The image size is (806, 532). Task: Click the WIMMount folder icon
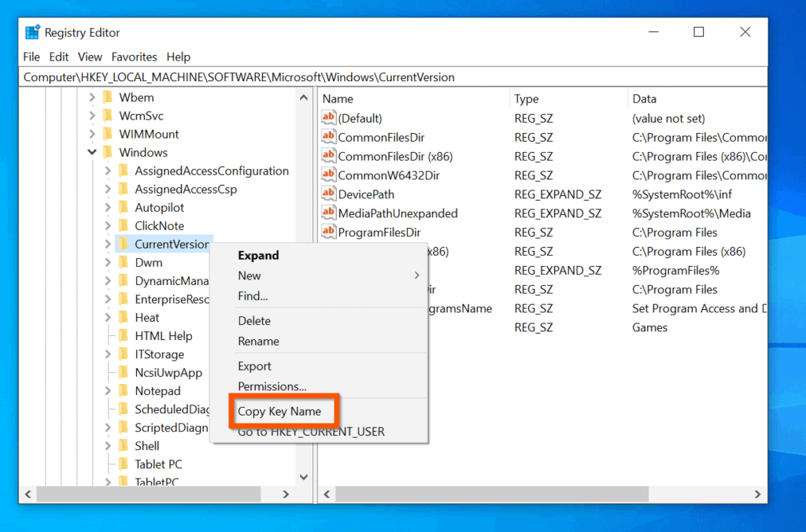pyautogui.click(x=108, y=134)
